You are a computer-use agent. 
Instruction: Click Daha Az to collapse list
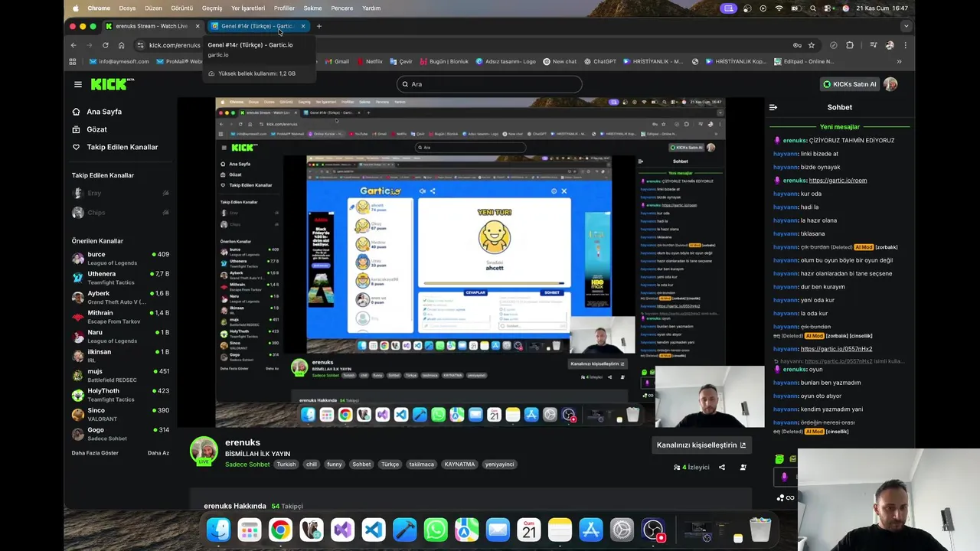[158, 453]
